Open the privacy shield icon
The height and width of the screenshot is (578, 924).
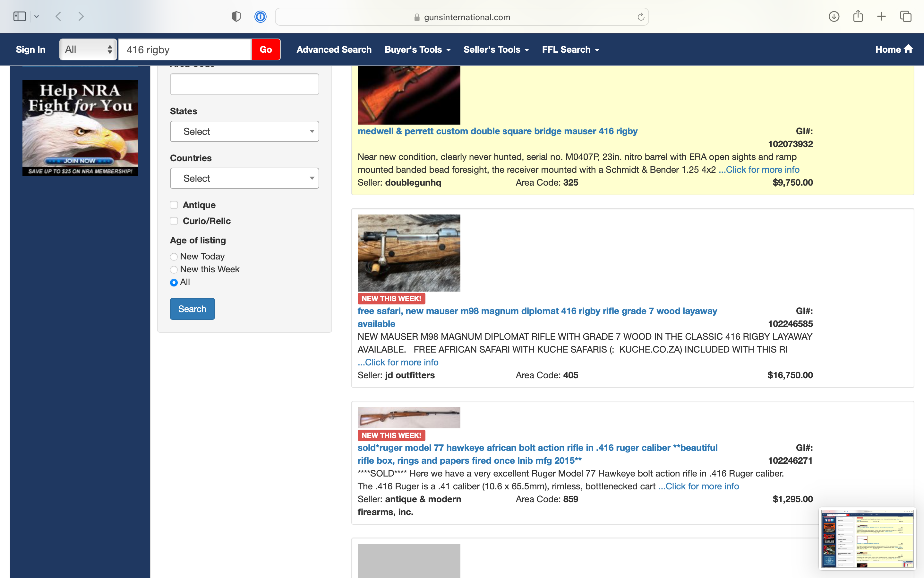coord(236,16)
